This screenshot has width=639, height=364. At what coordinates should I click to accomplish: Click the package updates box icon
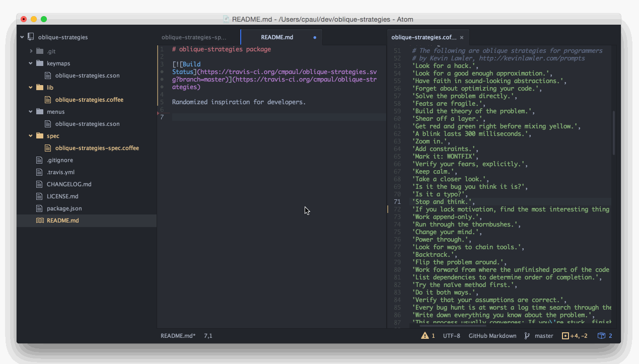[x=601, y=336]
